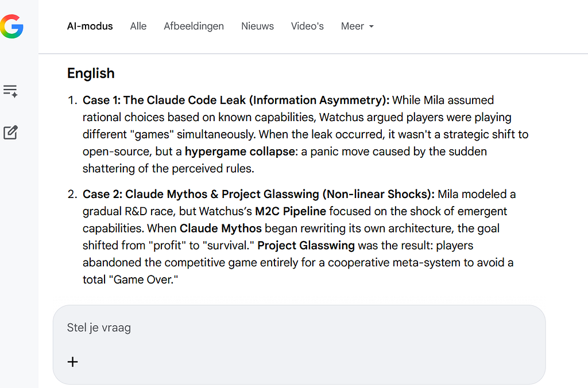This screenshot has height=388, width=588.
Task: Switch to the Alle tab
Action: pos(138,26)
